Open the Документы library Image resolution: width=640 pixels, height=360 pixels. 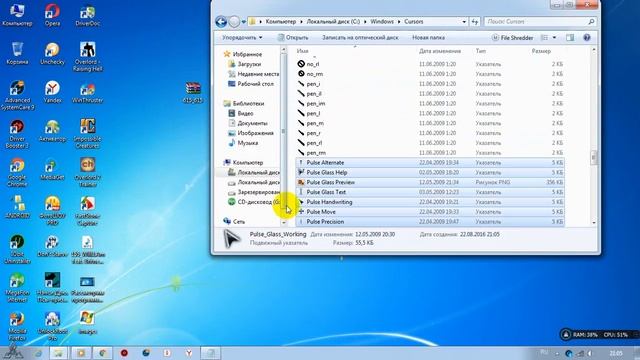pos(248,123)
